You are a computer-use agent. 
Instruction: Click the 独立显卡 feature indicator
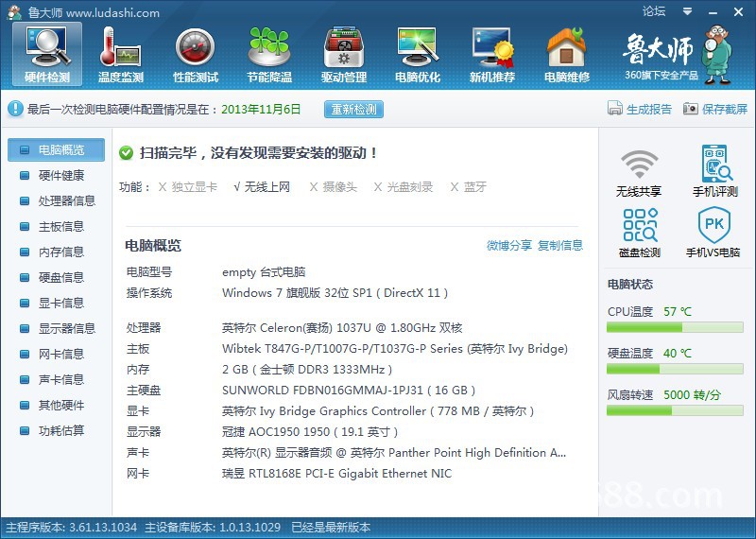coord(188,187)
